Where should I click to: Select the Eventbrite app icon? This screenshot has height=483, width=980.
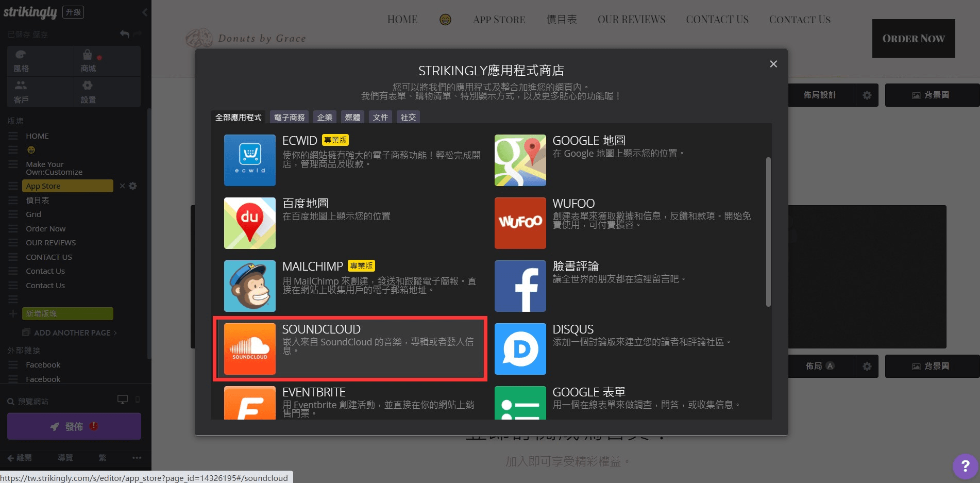pyautogui.click(x=249, y=403)
